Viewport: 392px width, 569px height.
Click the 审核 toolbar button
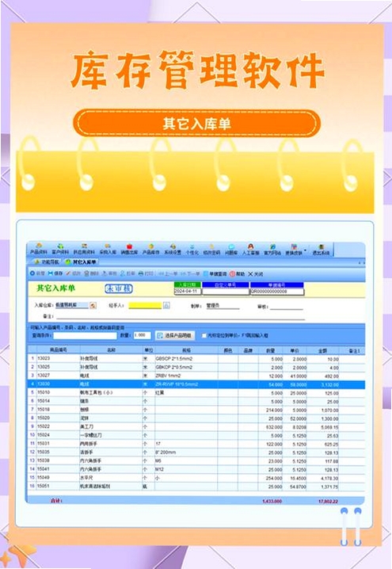(109, 273)
